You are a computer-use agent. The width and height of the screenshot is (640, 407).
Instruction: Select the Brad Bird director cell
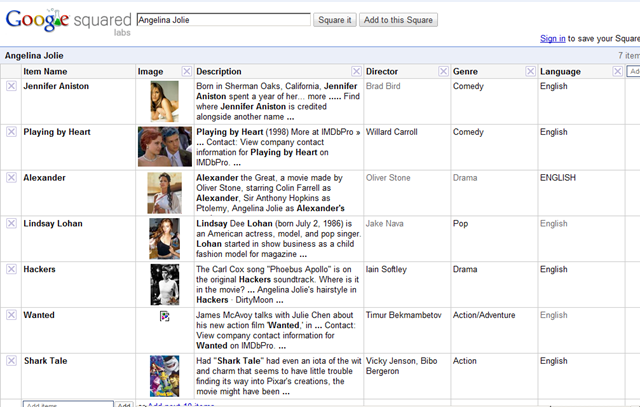(x=383, y=86)
